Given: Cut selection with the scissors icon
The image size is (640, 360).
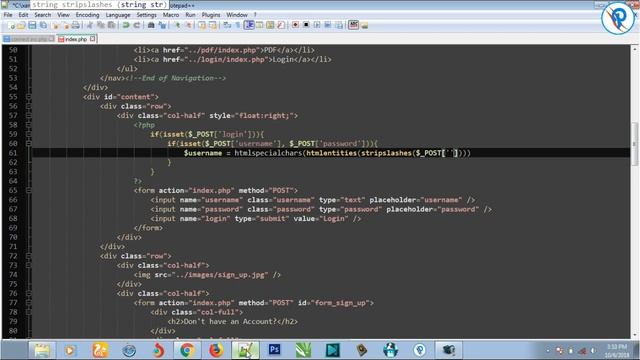Looking at the screenshot, I should pyautogui.click(x=90, y=25).
